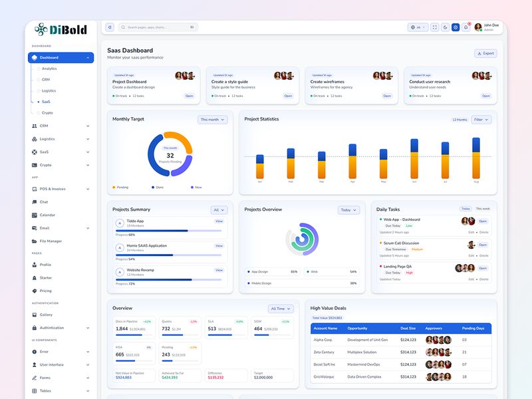Open the This month dropdown
532x399 pixels.
(213, 120)
